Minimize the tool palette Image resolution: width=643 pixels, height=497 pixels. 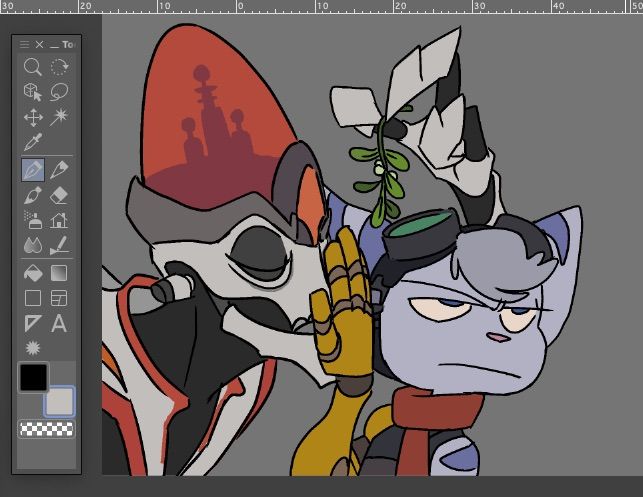pos(54,45)
